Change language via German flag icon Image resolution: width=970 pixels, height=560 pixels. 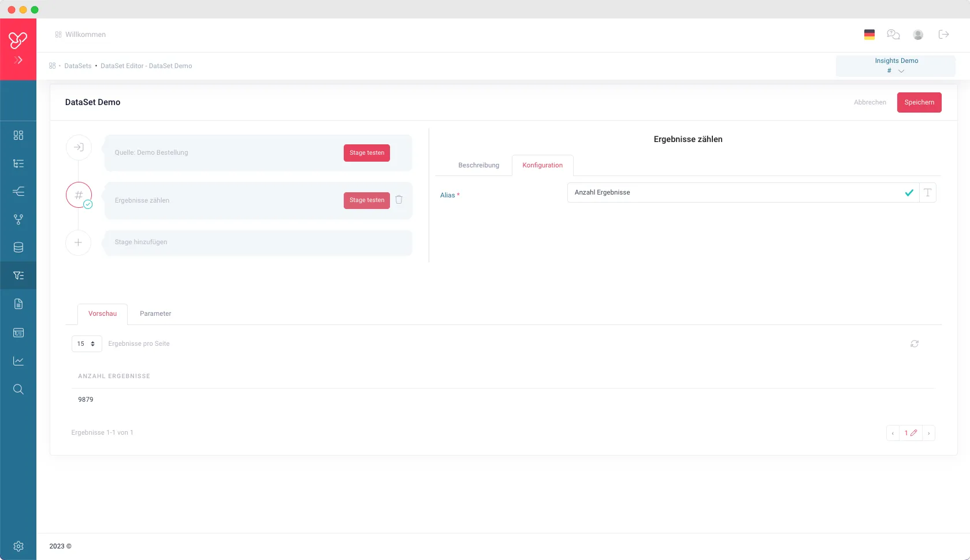[x=869, y=35]
